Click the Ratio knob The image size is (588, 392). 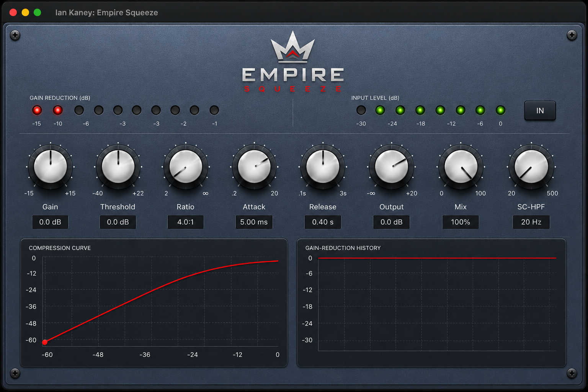186,167
